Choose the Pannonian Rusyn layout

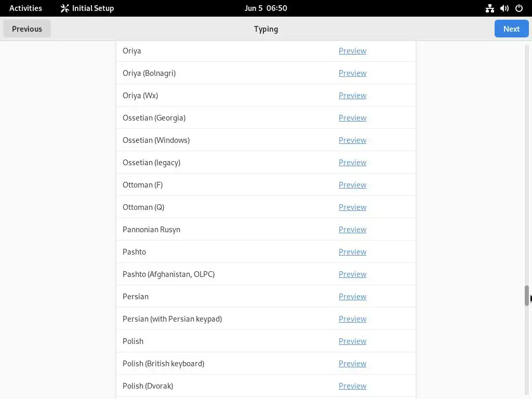(151, 230)
